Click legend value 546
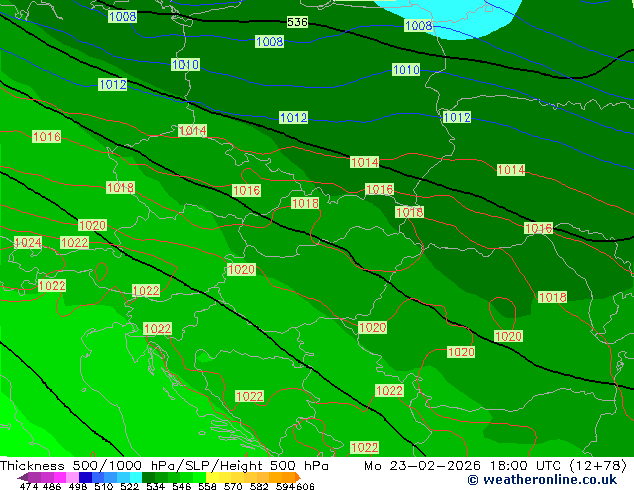This screenshot has width=634, height=490. (x=181, y=486)
